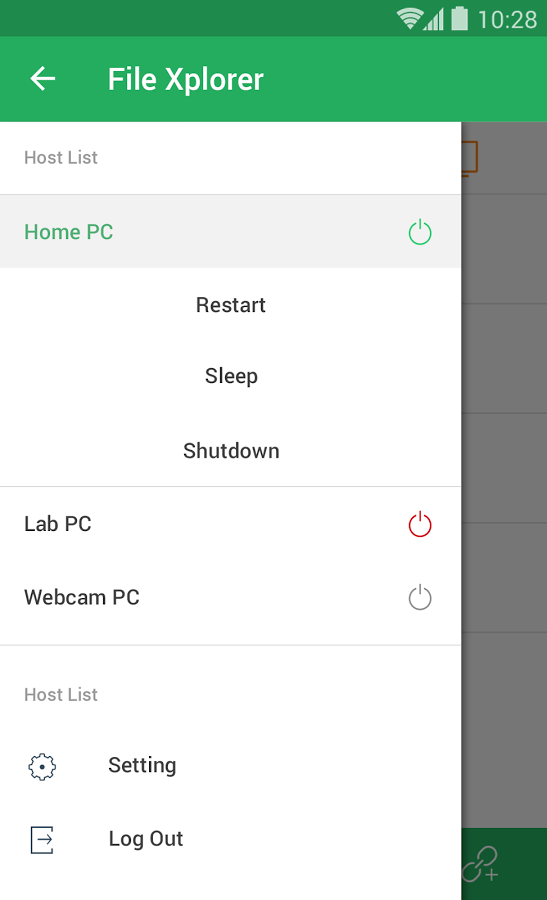Click the orange monitor icon behind drawer
Screen dimensions: 547x900
tap(470, 158)
